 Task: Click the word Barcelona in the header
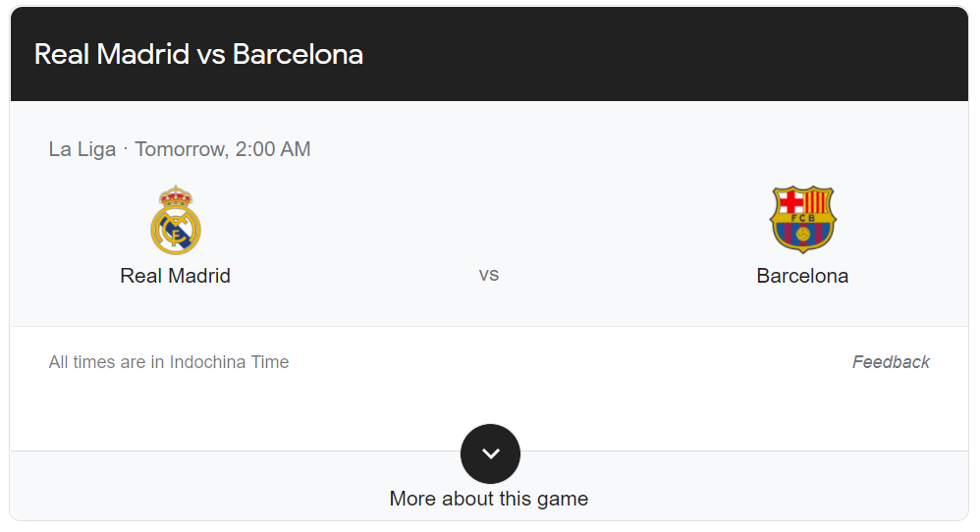click(x=299, y=54)
